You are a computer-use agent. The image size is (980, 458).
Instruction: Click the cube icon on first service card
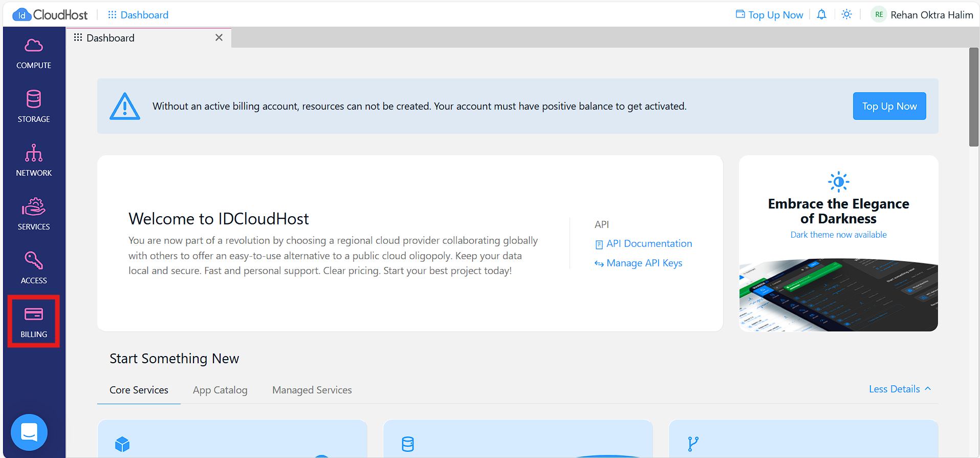click(x=122, y=444)
